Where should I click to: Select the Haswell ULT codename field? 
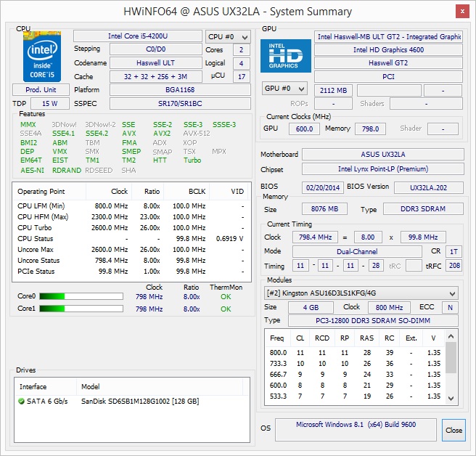point(156,63)
